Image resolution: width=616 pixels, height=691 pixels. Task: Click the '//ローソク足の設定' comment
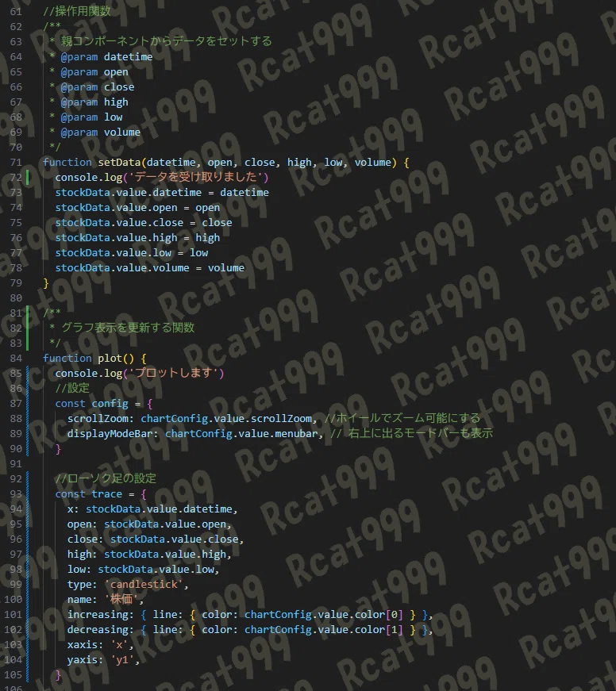pos(106,478)
